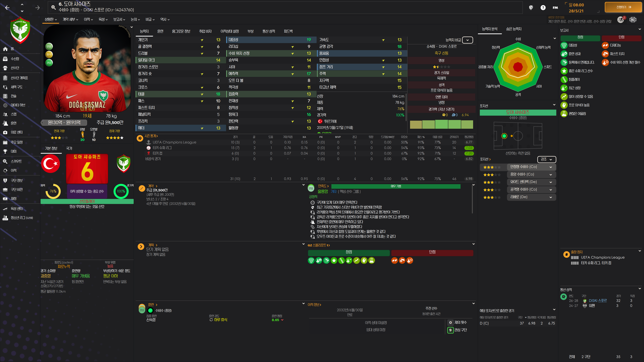
Task: Open the help question mark icon
Action: pyautogui.click(x=543, y=8)
